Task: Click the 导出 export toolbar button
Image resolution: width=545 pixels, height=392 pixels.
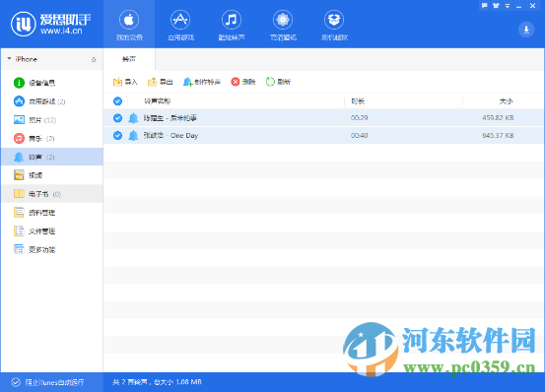Action: [161, 82]
